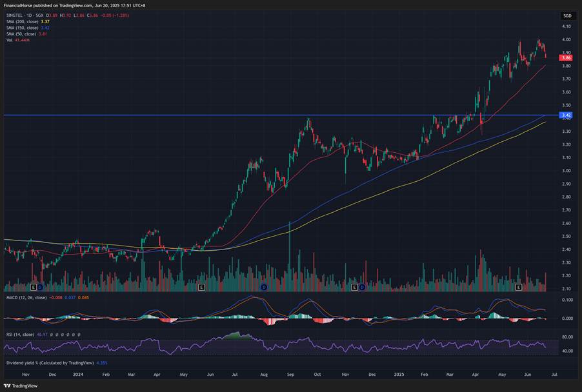Click the Oct label on the time axis
This screenshot has height=392, width=582.
click(x=317, y=375)
